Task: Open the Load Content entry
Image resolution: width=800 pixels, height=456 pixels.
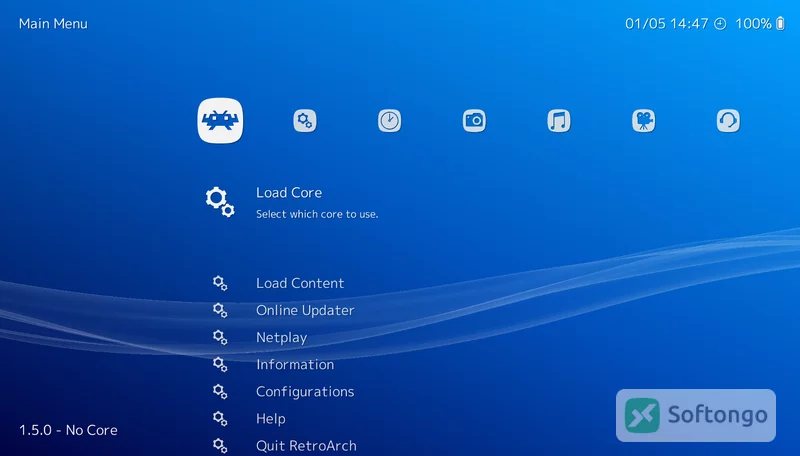Action: (x=300, y=284)
